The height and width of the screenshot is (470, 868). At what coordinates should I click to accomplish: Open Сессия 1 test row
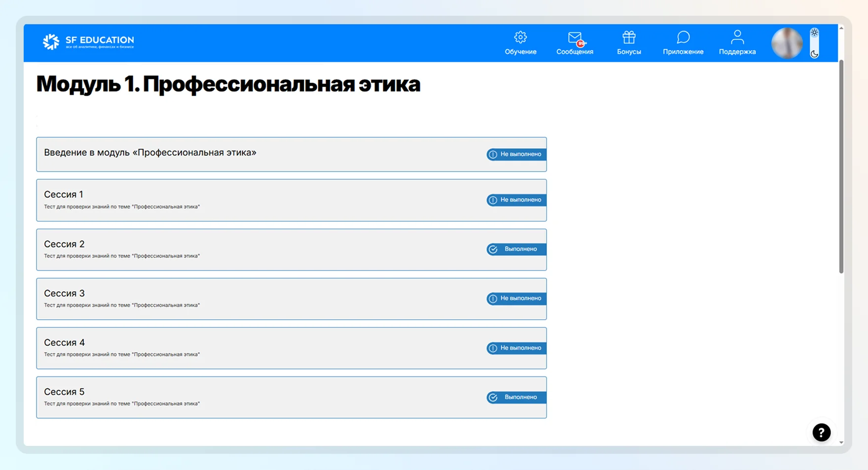(x=291, y=200)
